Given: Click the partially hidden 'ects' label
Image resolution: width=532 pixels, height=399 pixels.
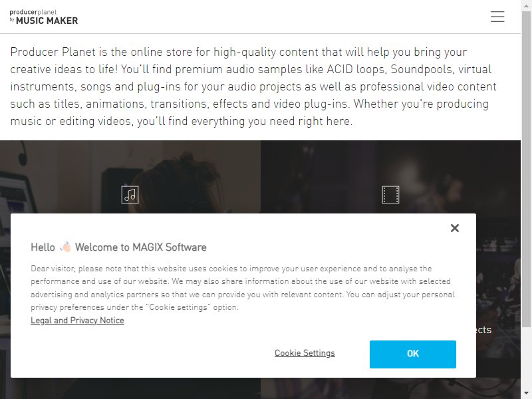Looking at the screenshot, I should [x=484, y=329].
